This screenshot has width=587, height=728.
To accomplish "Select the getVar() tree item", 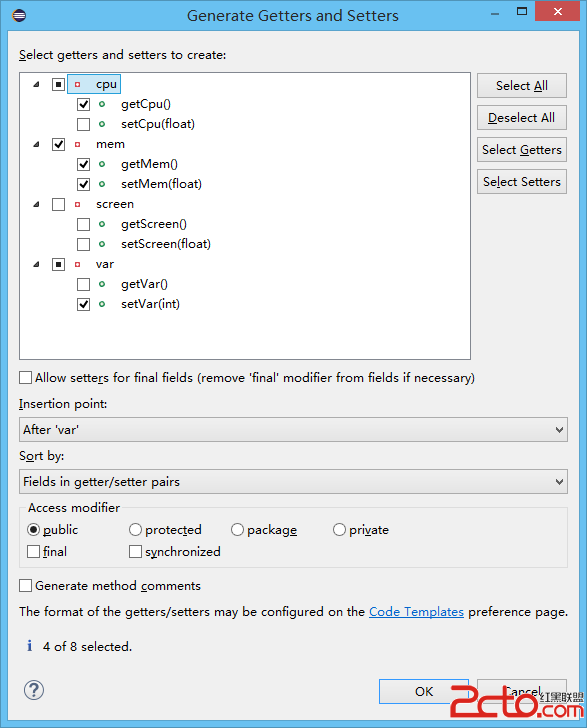I will click(144, 284).
